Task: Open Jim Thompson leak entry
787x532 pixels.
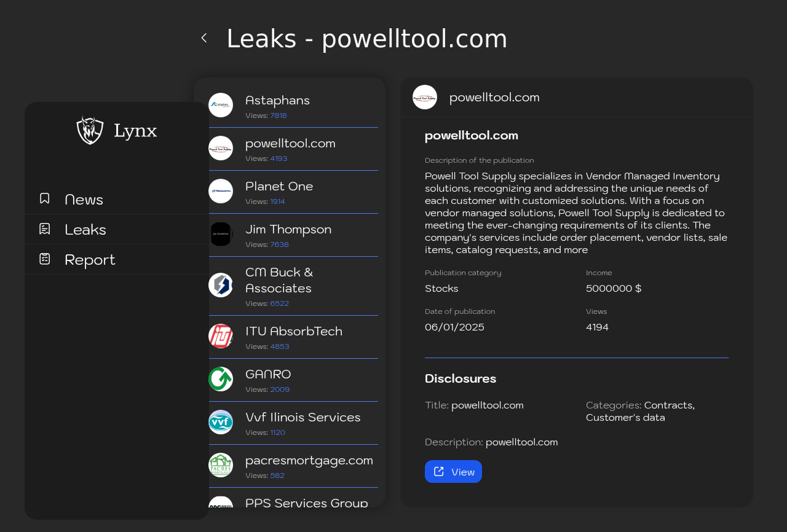Action: point(293,235)
